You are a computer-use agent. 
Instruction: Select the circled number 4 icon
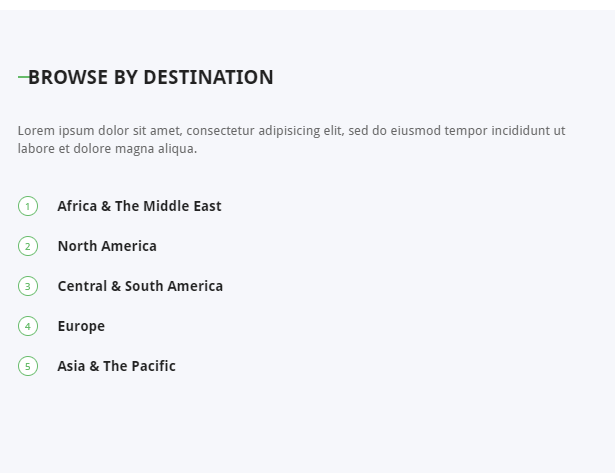point(28,326)
